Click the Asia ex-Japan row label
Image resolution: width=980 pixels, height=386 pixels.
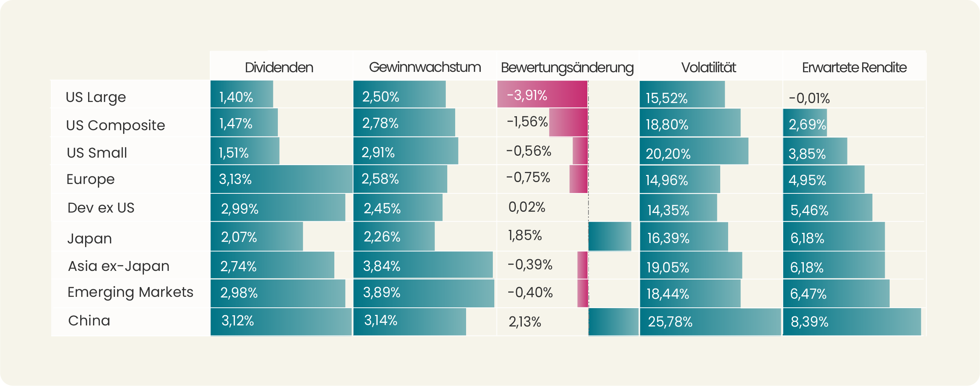pyautogui.click(x=118, y=266)
